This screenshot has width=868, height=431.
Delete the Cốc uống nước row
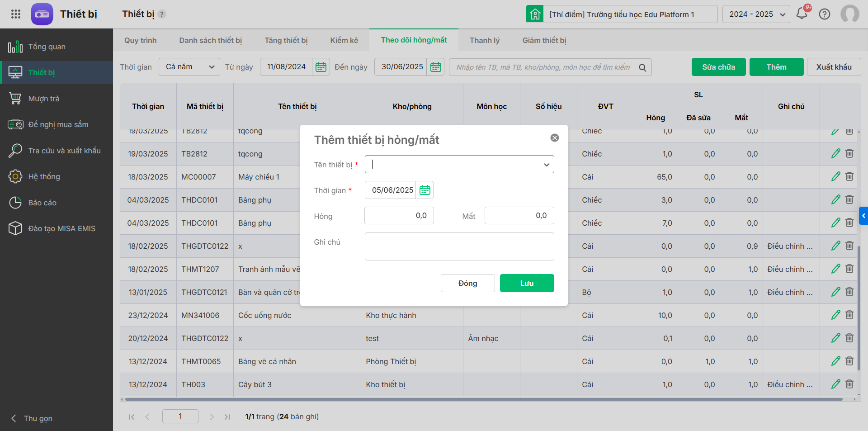[x=849, y=315]
